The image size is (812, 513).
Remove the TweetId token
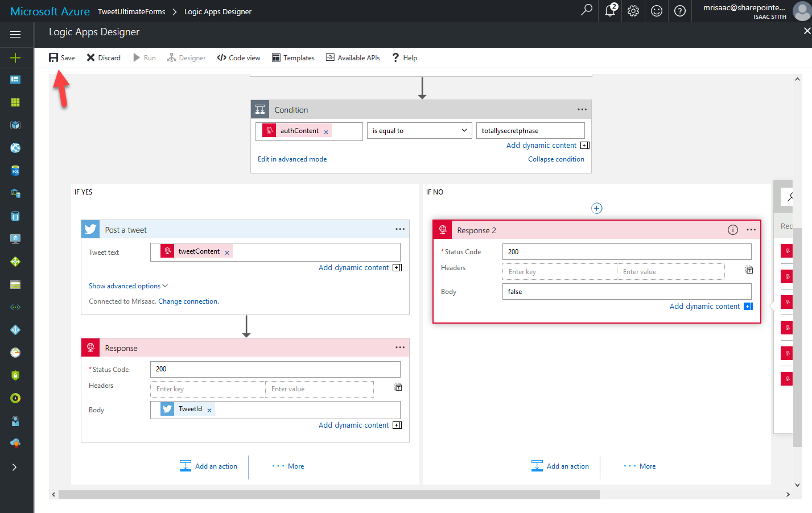pyautogui.click(x=209, y=410)
